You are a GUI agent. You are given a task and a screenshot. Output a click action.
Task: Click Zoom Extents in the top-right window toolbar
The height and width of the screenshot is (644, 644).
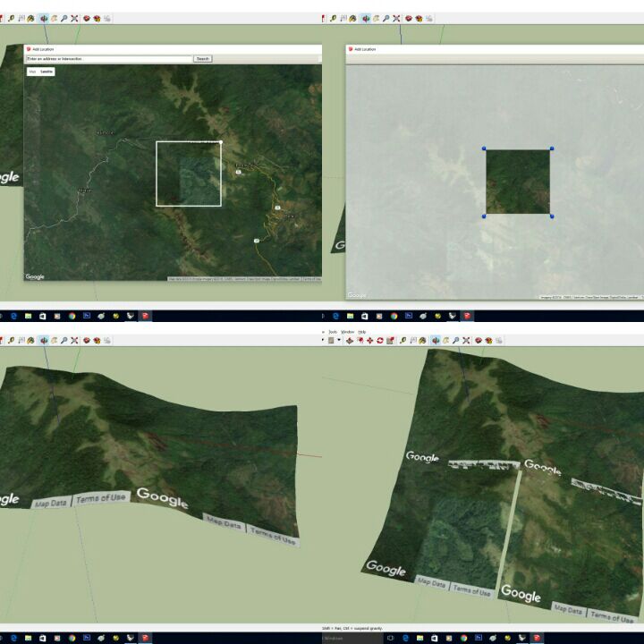coord(396,19)
